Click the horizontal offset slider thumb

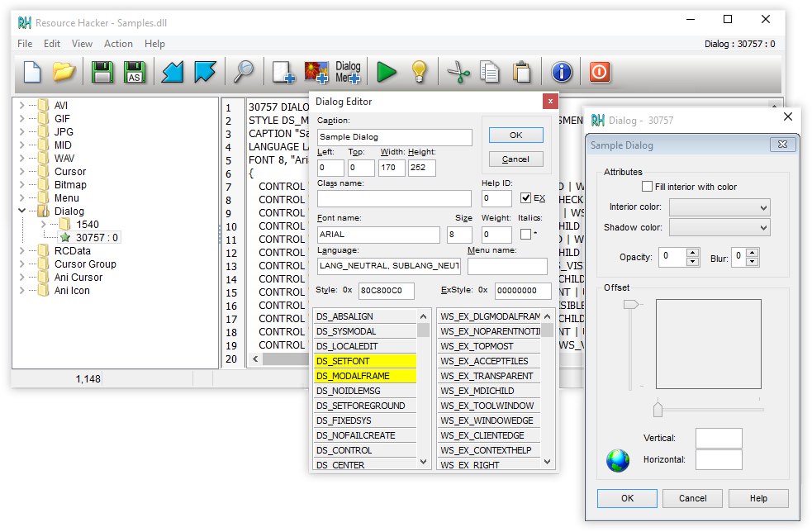coord(658,409)
